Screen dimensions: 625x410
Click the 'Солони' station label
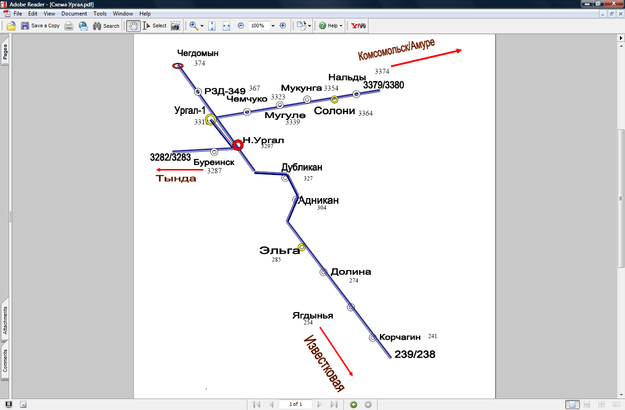(x=334, y=111)
